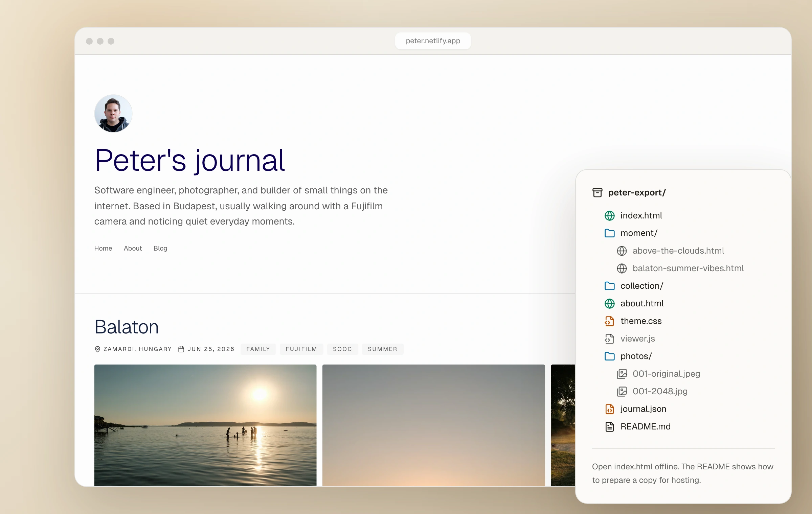
Task: Click the globe icon next to index.html
Action: [610, 216]
